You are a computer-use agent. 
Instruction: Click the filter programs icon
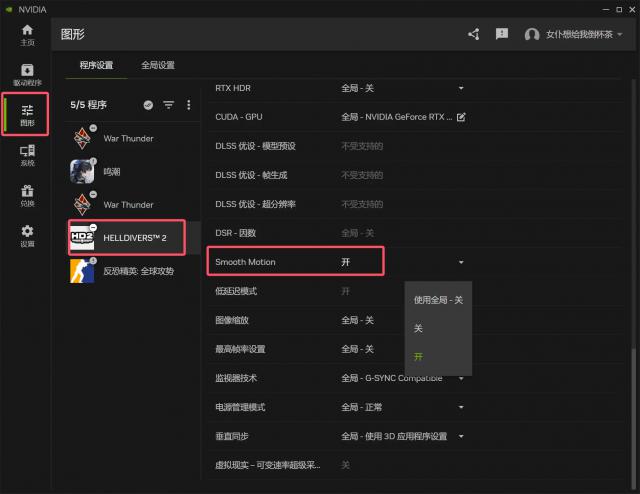click(x=168, y=105)
